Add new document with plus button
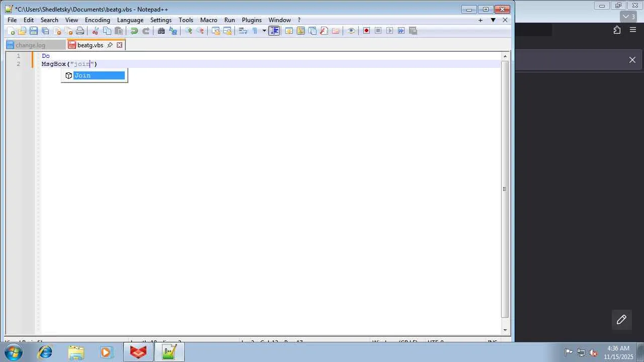The image size is (644, 362). click(x=480, y=20)
